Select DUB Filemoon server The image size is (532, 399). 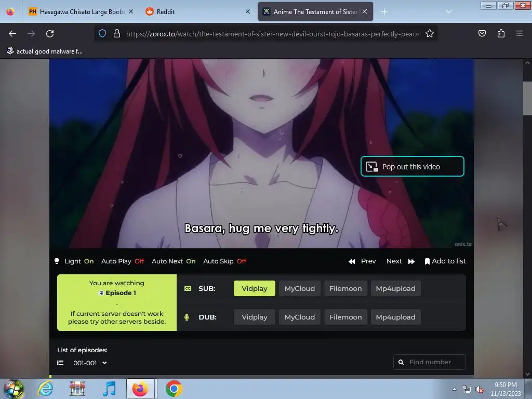345,317
